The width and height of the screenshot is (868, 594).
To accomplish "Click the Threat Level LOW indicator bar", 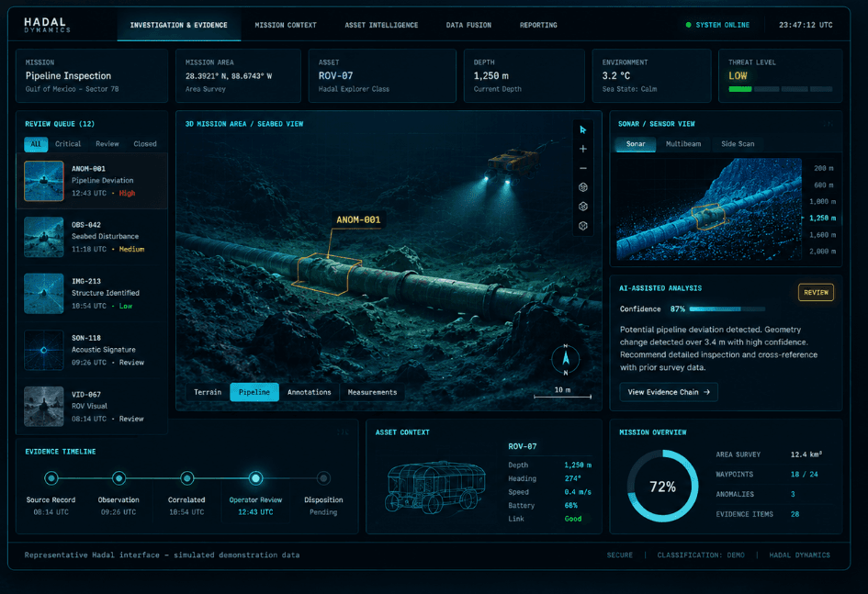I will coord(781,88).
